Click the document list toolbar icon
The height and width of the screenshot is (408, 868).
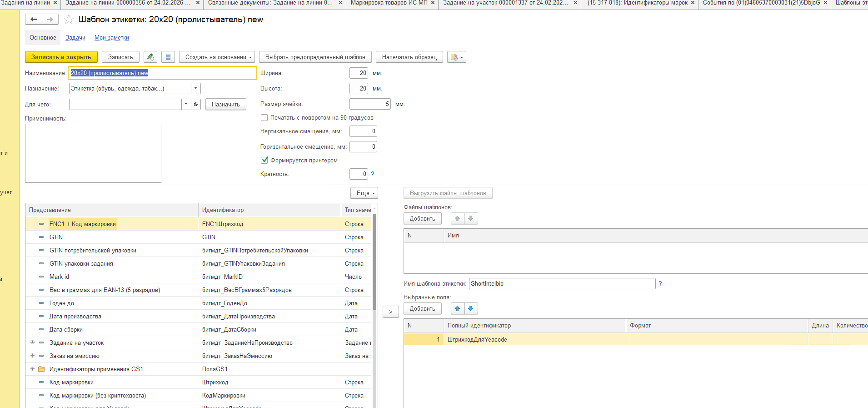pyautogui.click(x=168, y=57)
